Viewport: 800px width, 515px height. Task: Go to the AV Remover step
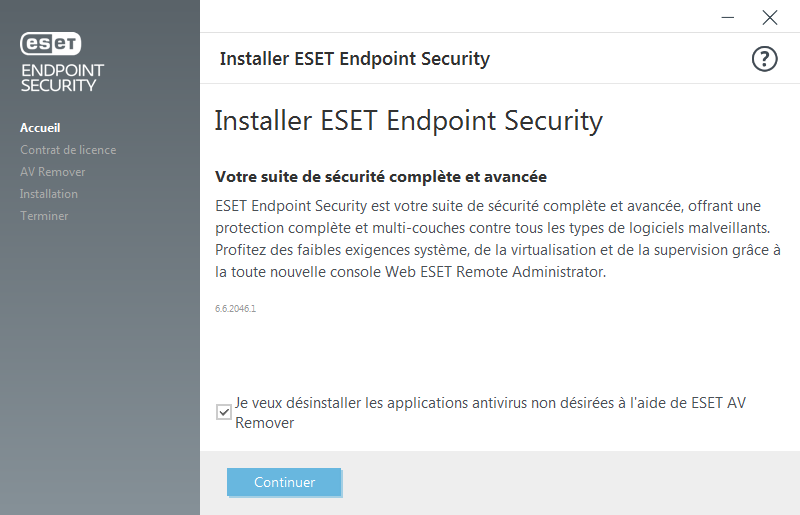click(53, 172)
